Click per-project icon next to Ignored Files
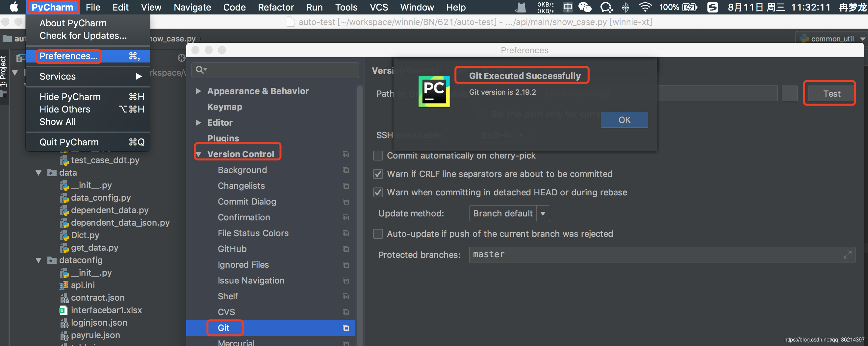868x346 pixels. pos(346,265)
